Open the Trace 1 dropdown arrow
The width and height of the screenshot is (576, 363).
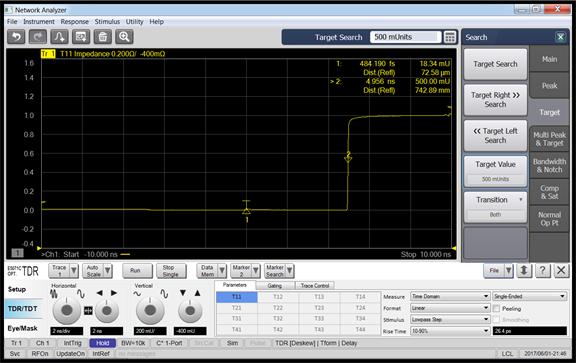point(74,271)
